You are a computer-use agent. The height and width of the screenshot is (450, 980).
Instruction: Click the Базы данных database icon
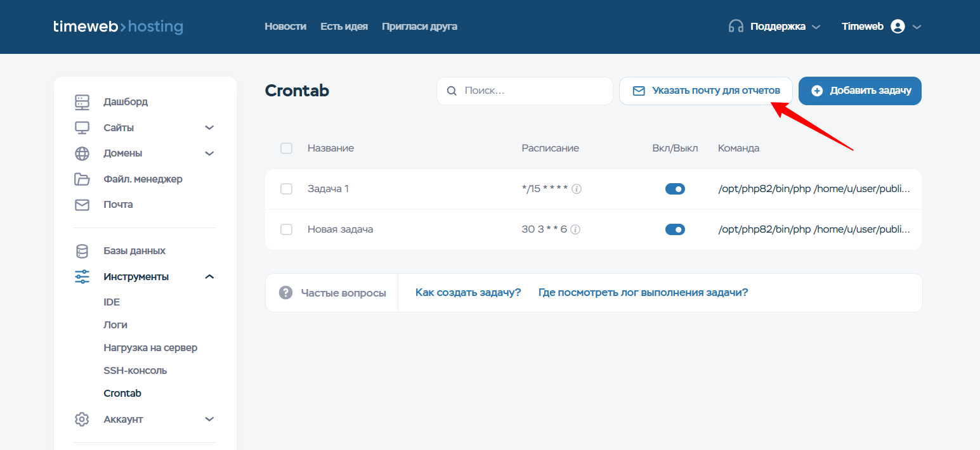coord(82,251)
